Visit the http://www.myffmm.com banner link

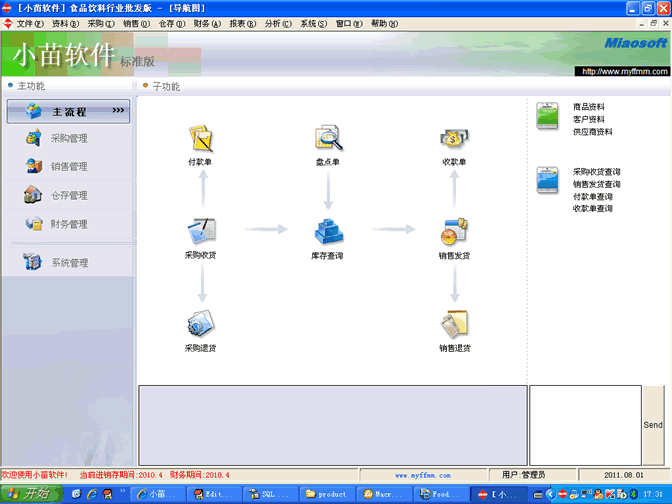pyautogui.click(x=624, y=72)
